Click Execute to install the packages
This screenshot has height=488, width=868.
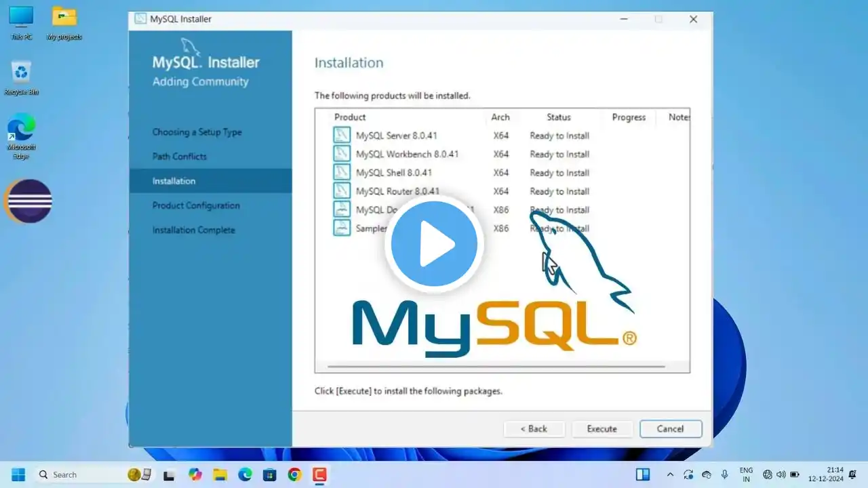click(602, 428)
